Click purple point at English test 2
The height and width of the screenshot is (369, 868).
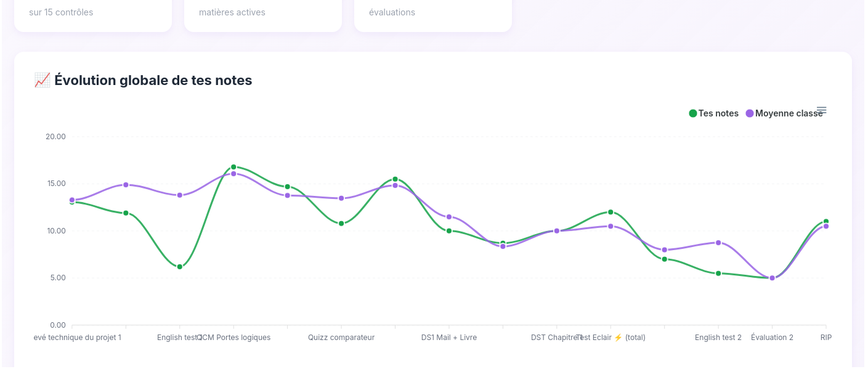coord(718,243)
